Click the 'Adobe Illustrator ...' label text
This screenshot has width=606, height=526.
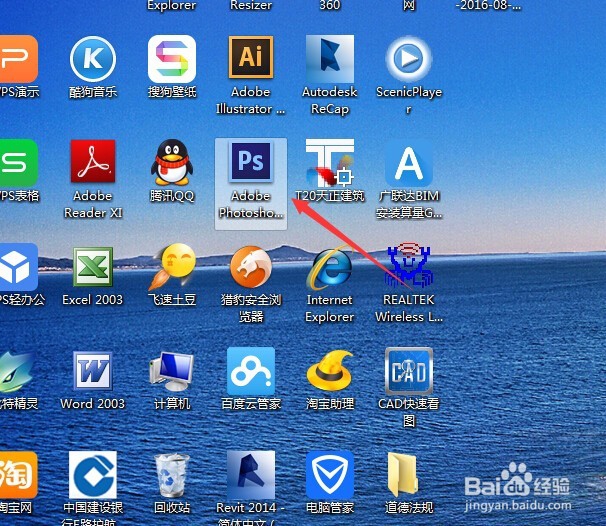(251, 100)
